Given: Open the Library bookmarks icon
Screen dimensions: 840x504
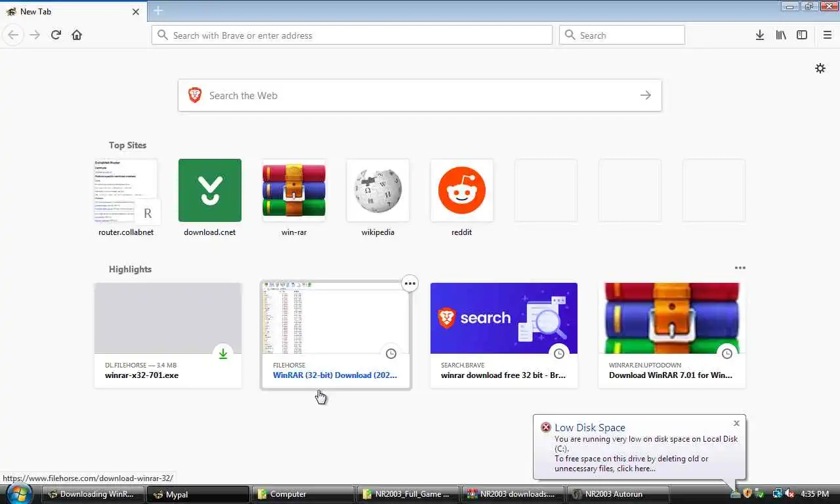Looking at the screenshot, I should point(781,35).
